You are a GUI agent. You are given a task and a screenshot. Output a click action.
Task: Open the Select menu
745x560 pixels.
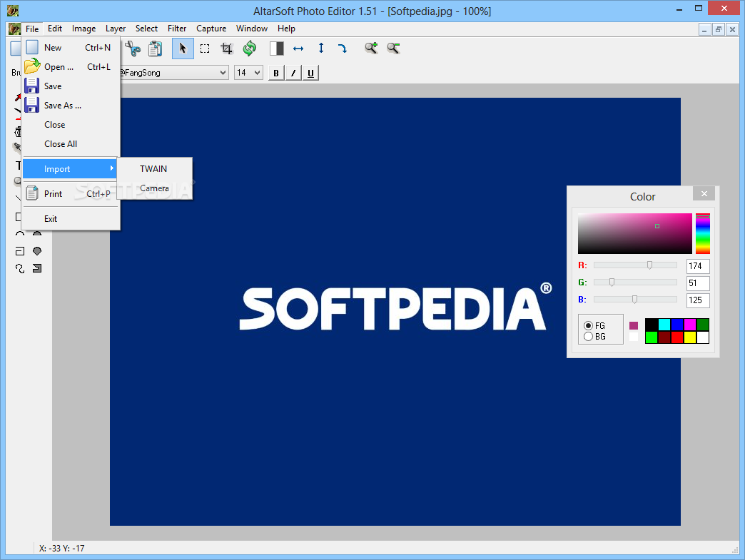146,29
